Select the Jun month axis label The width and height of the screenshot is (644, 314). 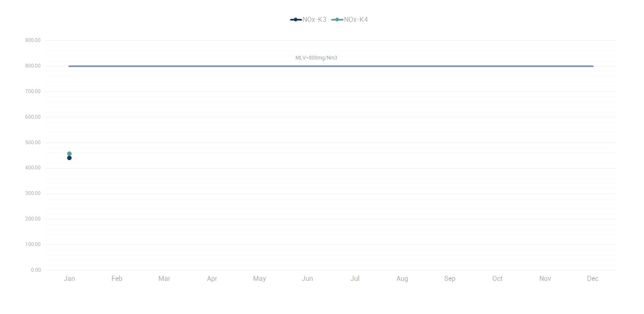pos(307,279)
